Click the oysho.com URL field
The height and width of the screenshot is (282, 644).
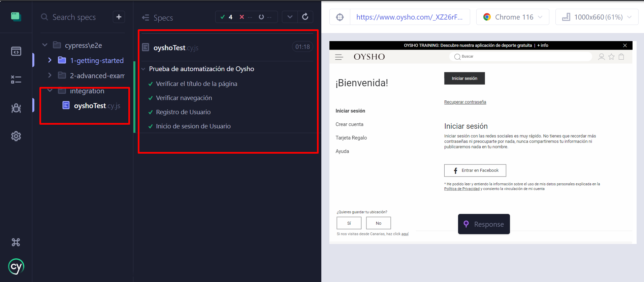410,17
